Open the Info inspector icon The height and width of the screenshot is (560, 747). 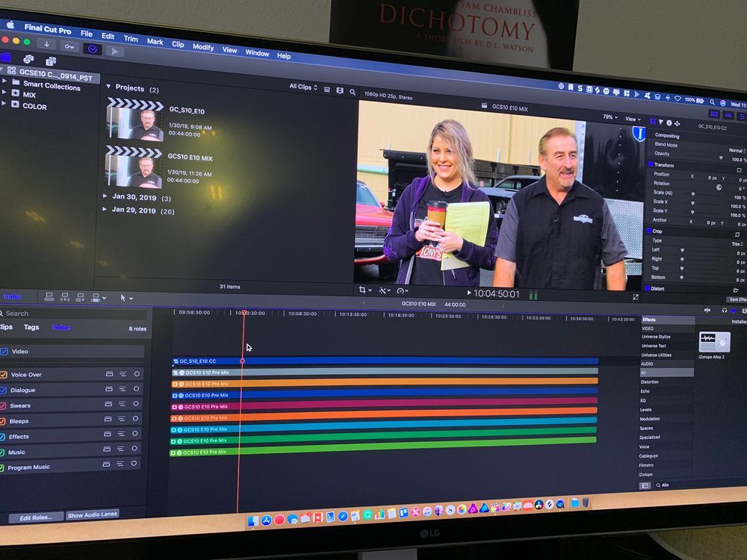[x=669, y=123]
